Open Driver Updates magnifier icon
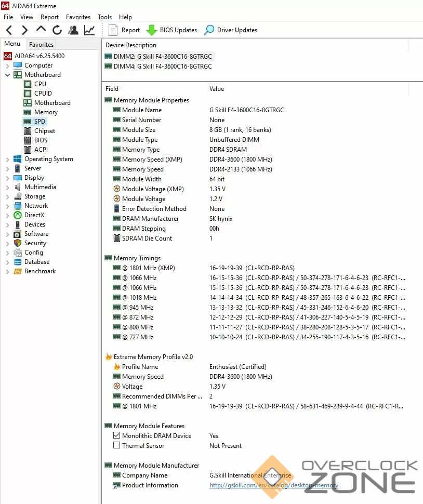 [209, 30]
